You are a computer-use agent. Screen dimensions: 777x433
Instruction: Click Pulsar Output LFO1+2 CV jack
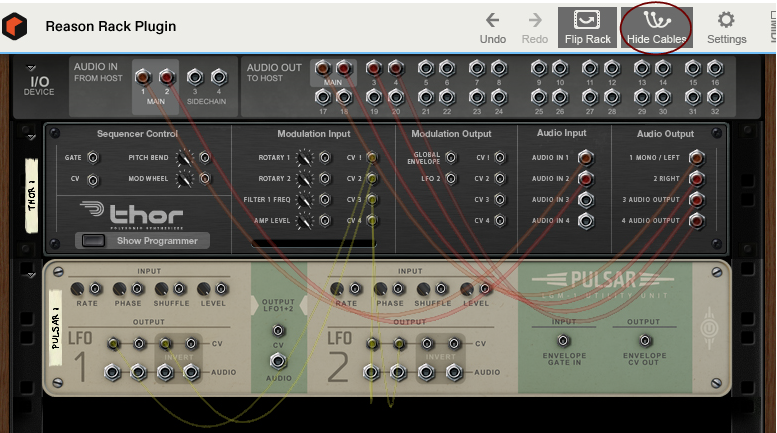click(x=278, y=330)
